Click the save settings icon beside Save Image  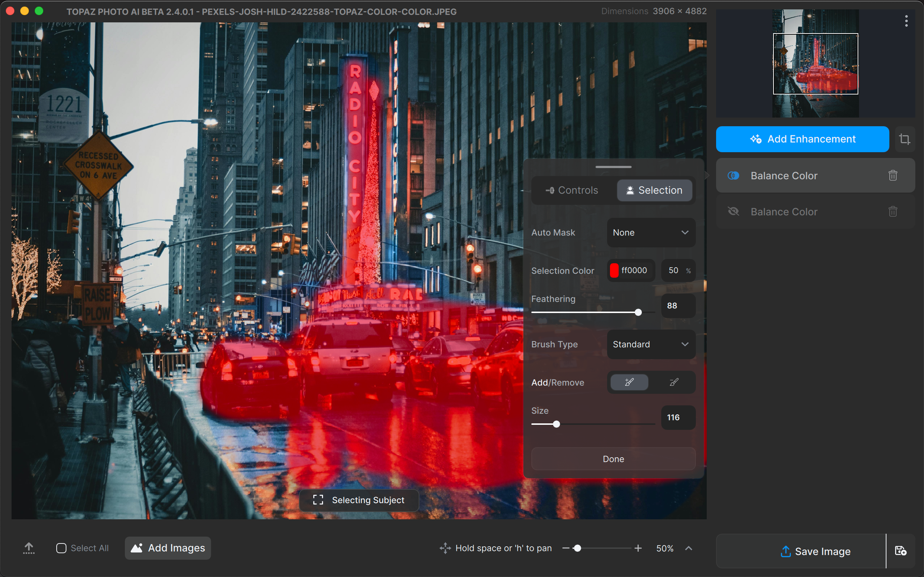900,551
